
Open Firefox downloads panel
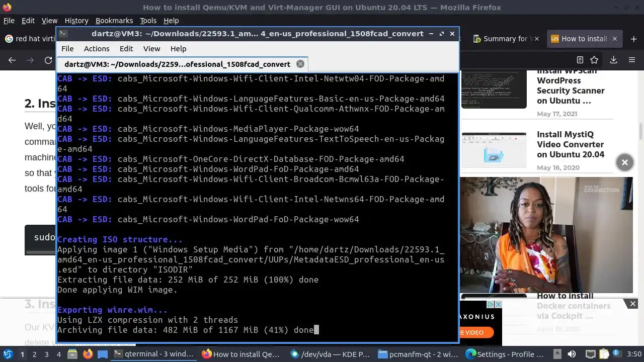(613, 60)
